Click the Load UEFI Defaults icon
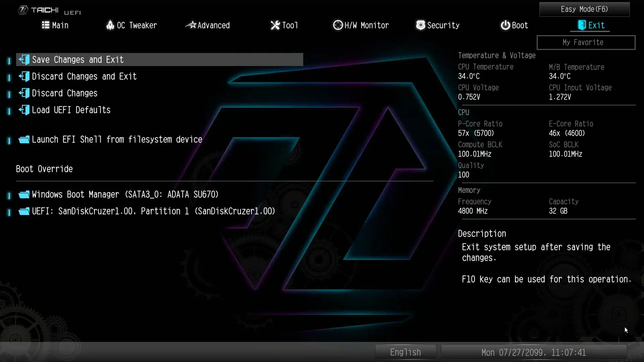The height and width of the screenshot is (362, 644). coord(24,110)
